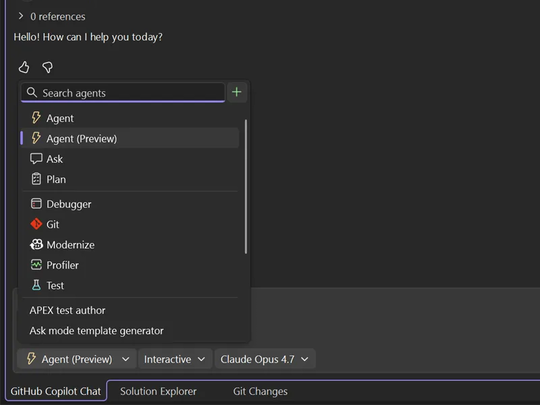Select the Test agent with flask icon

tap(130, 285)
